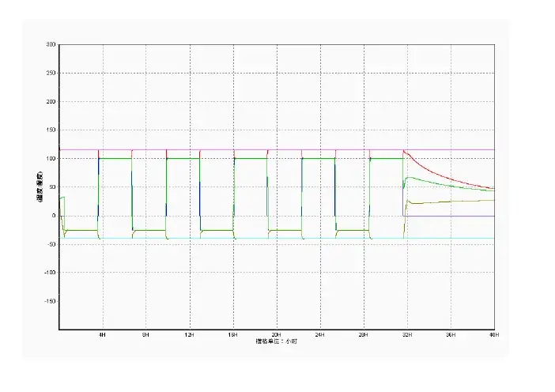Select the 32H time axis label

coord(407,334)
